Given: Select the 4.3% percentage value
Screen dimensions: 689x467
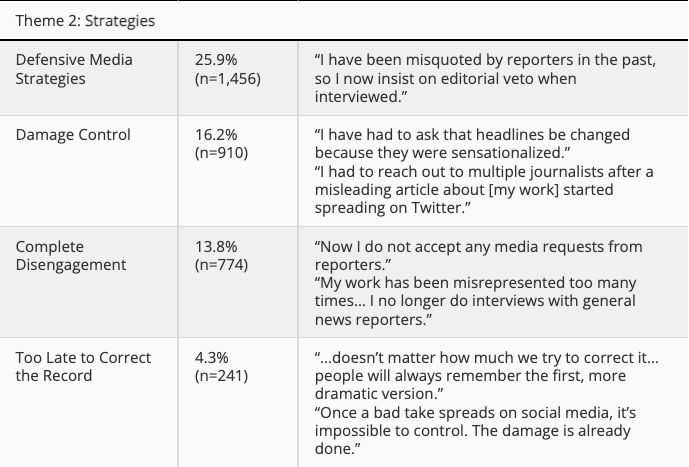Looking at the screenshot, I should click(211, 356).
